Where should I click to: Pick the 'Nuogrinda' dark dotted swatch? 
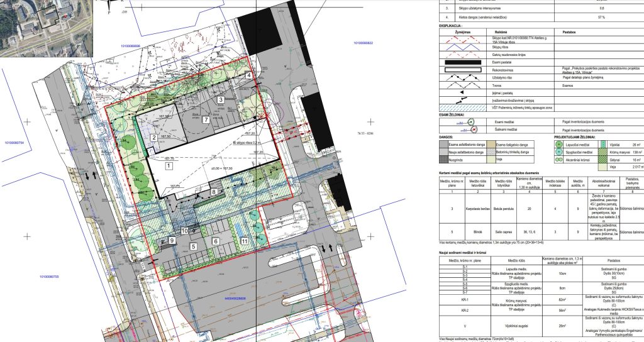click(443, 160)
